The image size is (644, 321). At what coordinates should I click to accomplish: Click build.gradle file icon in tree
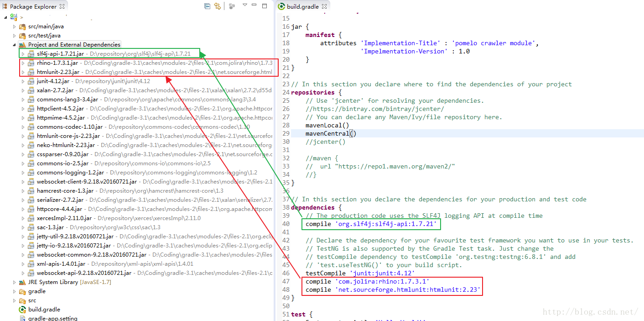22,310
